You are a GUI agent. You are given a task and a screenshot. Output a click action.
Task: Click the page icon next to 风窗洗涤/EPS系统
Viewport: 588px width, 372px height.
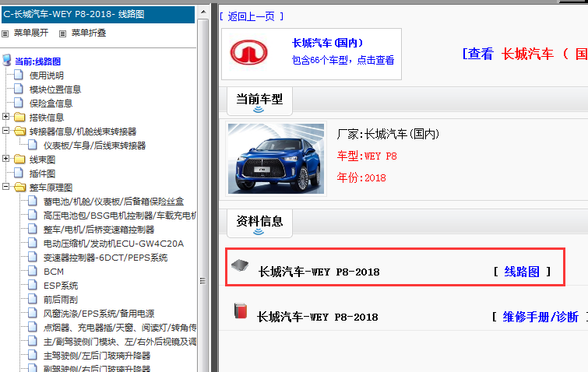pos(33,313)
